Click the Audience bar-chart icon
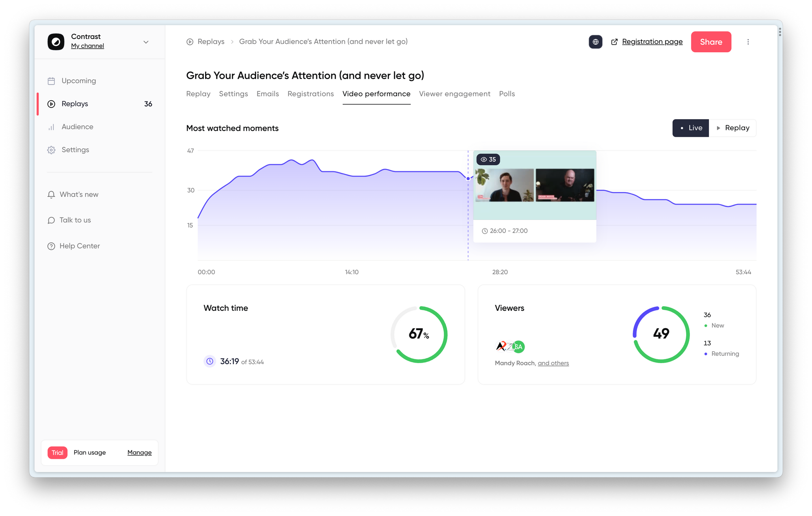Screen dimensions: 812x516 [x=51, y=127]
